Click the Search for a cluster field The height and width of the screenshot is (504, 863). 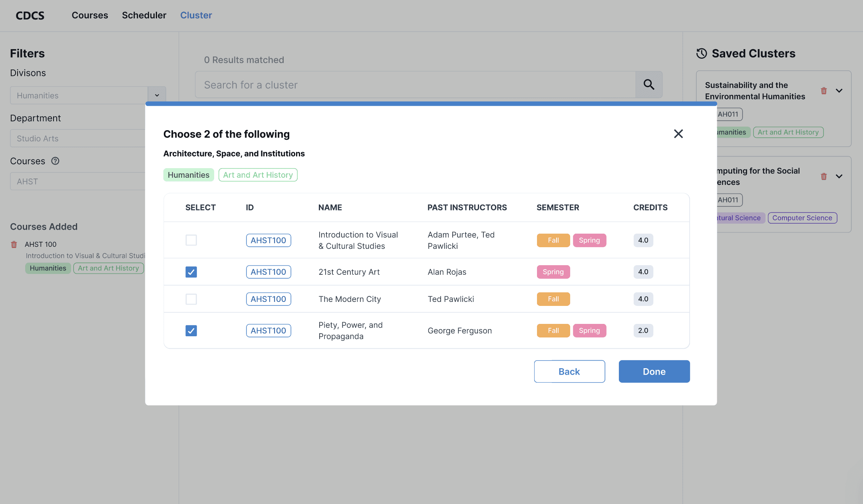pyautogui.click(x=416, y=85)
